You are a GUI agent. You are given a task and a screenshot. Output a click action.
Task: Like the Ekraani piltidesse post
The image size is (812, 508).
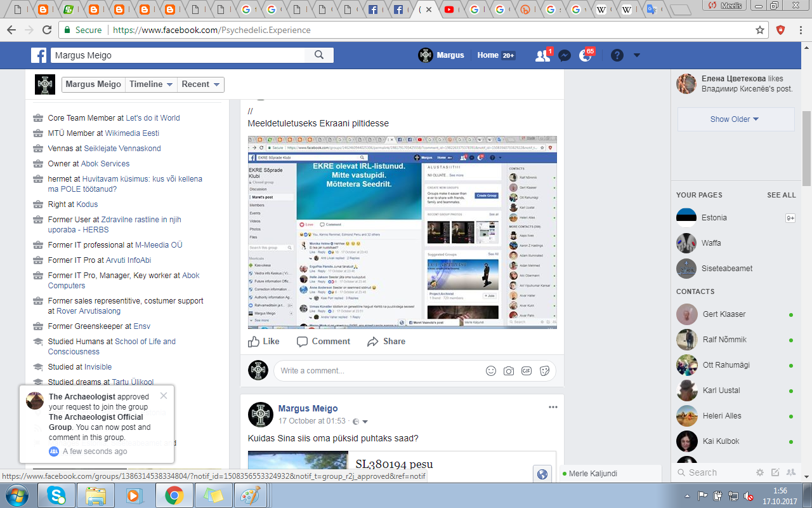pyautogui.click(x=263, y=342)
